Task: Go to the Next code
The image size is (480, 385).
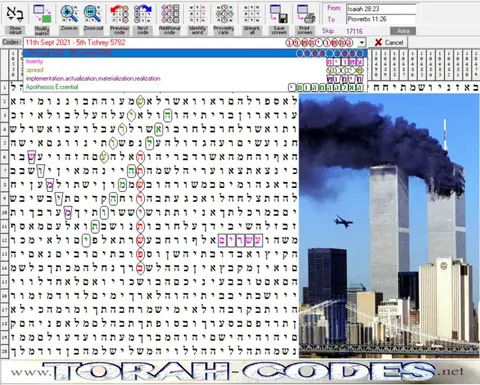Action: click(x=143, y=19)
